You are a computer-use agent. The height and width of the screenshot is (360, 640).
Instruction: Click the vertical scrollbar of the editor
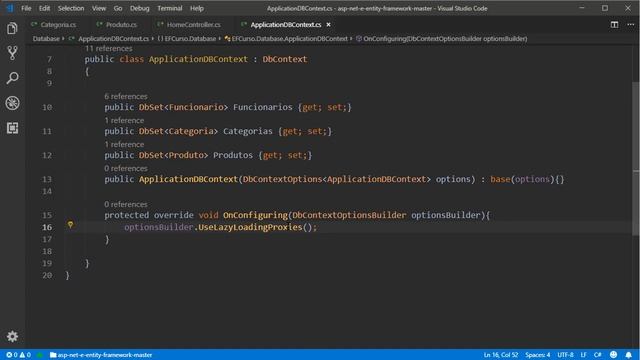point(636,159)
